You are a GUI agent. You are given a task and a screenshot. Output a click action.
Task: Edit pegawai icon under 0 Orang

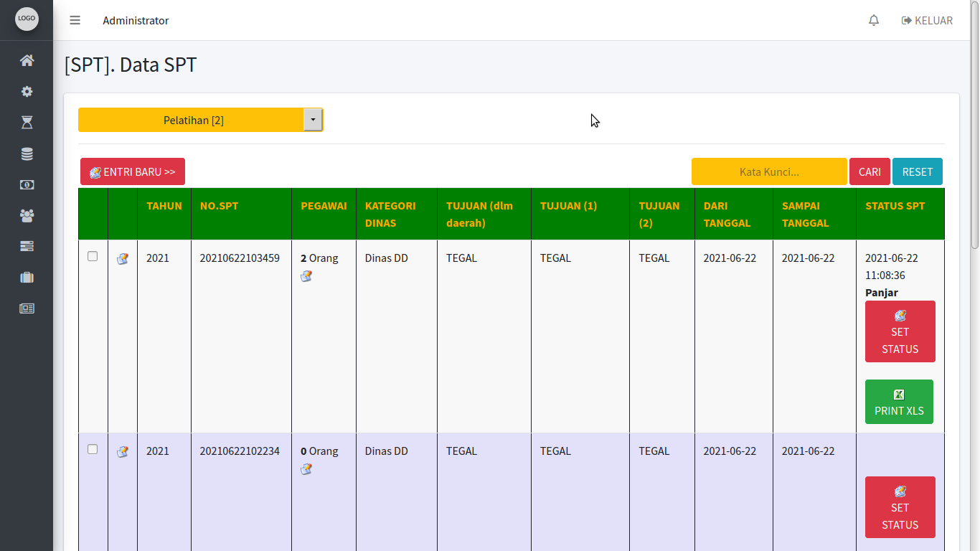306,469
